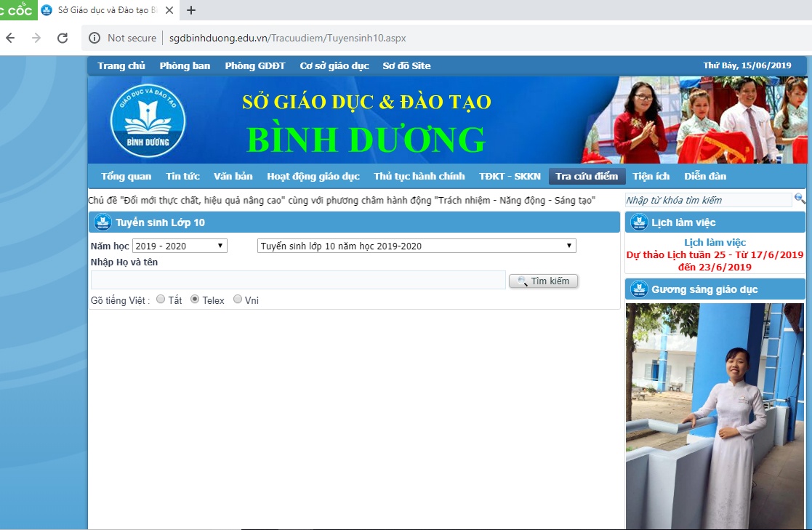Image resolution: width=812 pixels, height=530 pixels.
Task: Click the Gương sáng giáo dục teacher photo
Action: 715,417
